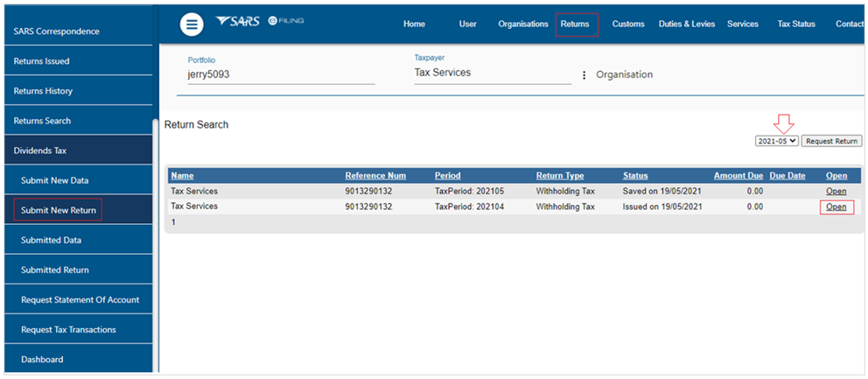Open the hamburger menu icon

(x=192, y=25)
